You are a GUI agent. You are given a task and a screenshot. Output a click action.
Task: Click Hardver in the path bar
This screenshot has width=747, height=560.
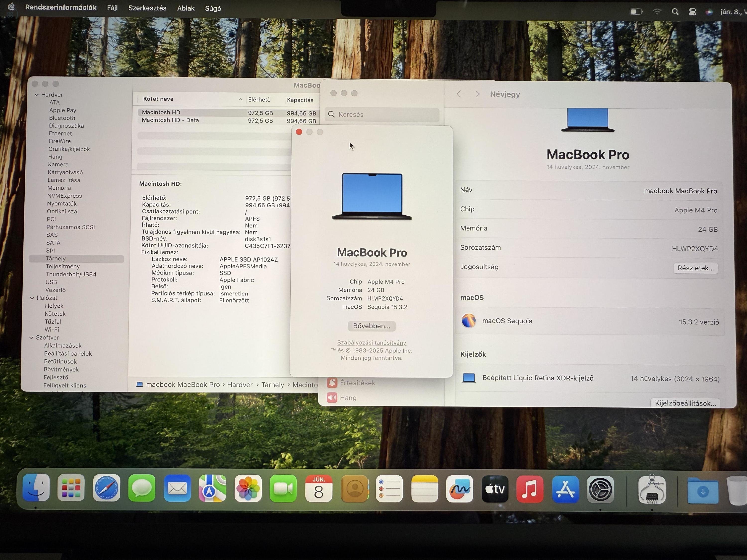pos(240,385)
